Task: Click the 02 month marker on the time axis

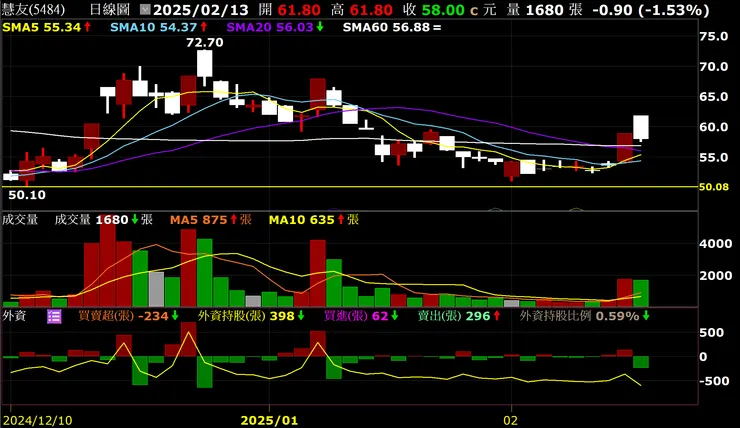Action: (x=511, y=420)
